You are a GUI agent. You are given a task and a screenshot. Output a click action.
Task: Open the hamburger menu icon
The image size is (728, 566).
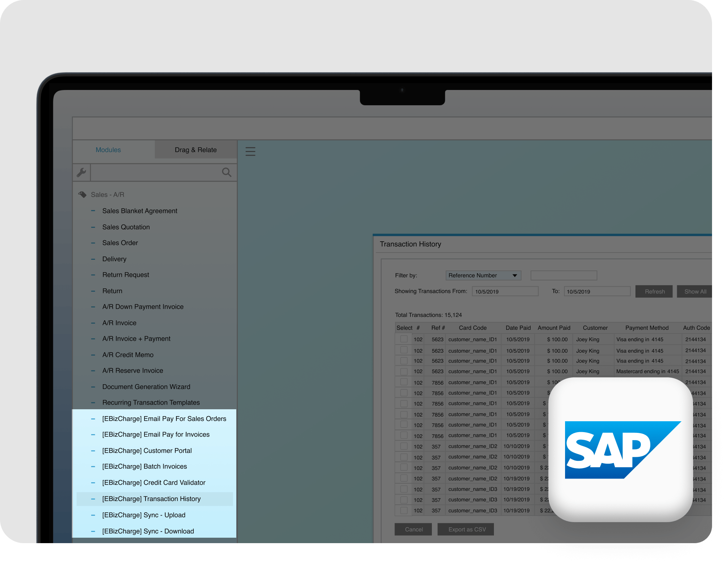tap(250, 151)
